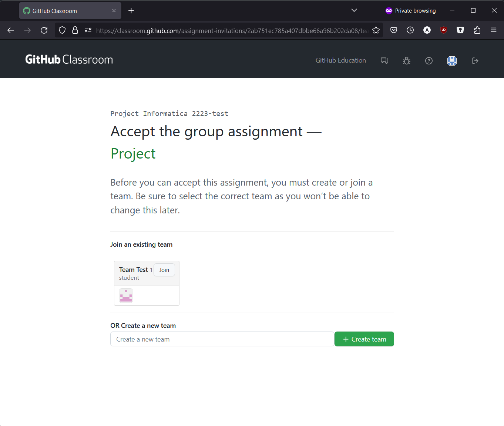The width and height of the screenshot is (504, 426).
Task: Reload the current page
Action: click(x=44, y=30)
